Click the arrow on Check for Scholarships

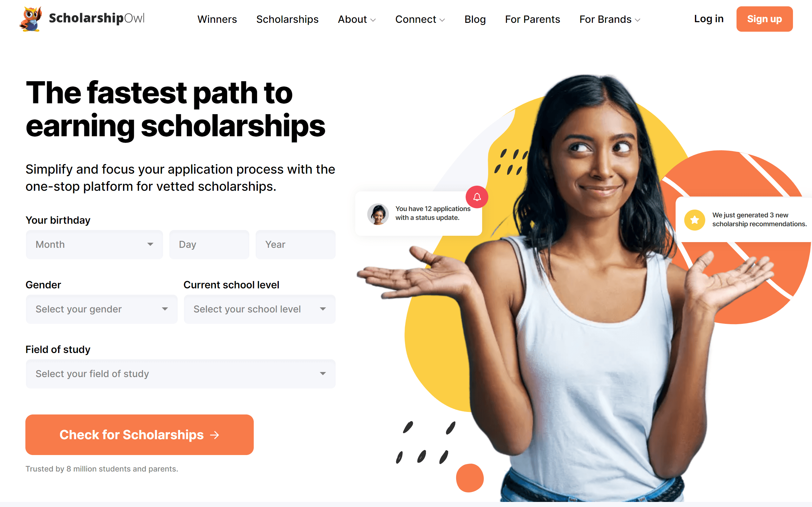[x=215, y=435]
